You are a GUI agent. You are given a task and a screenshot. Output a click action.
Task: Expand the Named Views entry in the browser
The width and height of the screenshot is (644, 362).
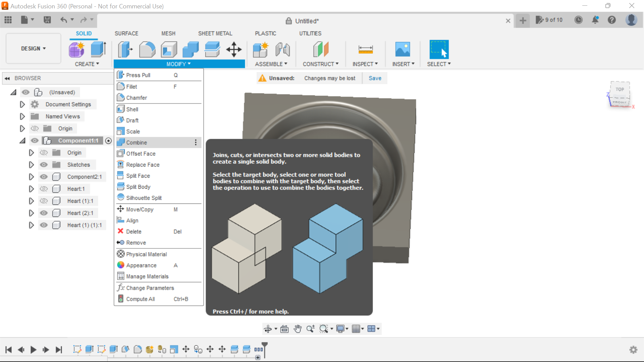click(22, 116)
